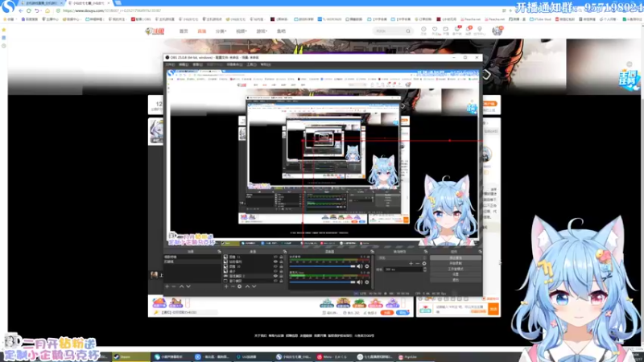Add a new scene in OBS
Screen dimensions: 644x362
click(167, 286)
